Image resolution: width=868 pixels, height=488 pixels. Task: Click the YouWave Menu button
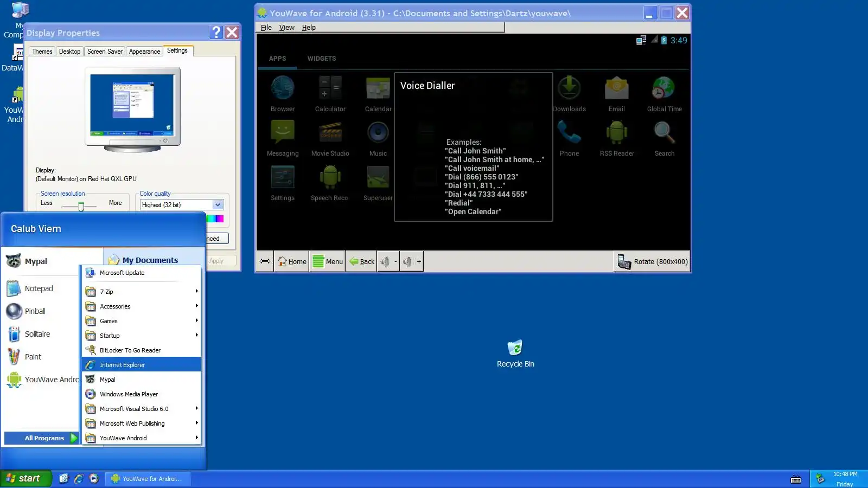[328, 261]
